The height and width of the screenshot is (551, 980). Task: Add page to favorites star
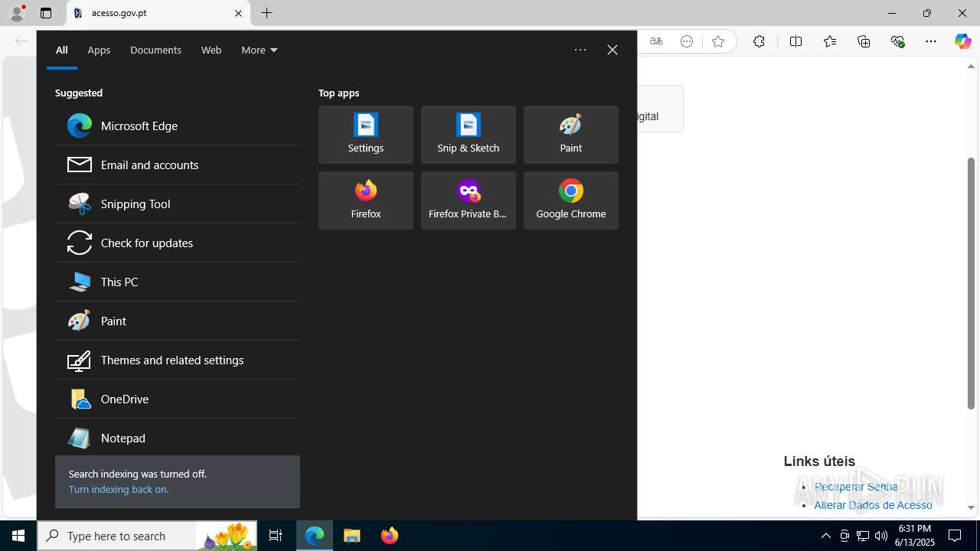pyautogui.click(x=717, y=41)
